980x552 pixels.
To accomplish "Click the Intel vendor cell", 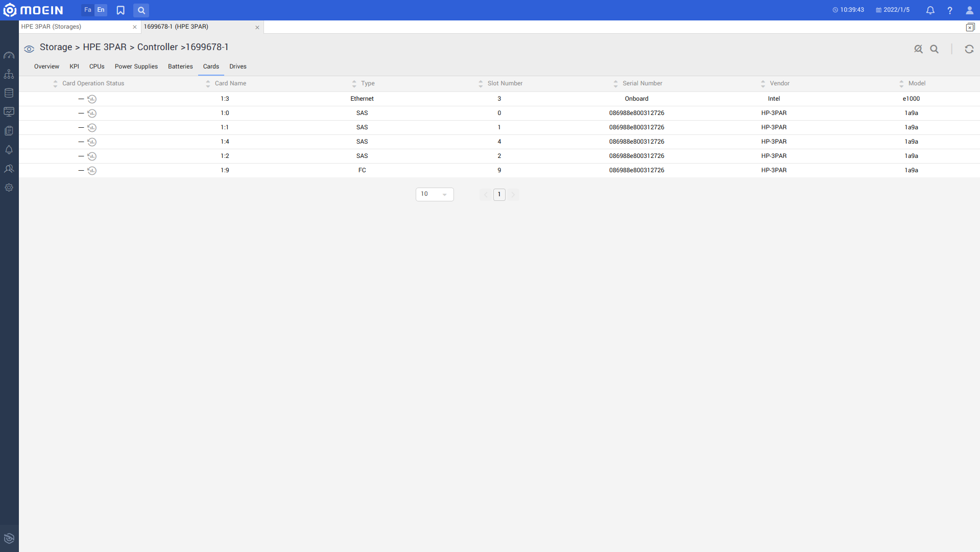I will tap(774, 99).
